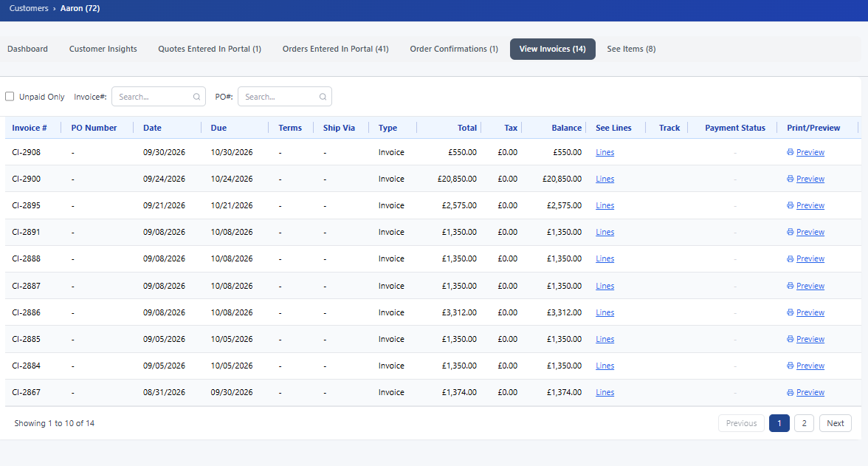View Lines of invoice CI-2867
The width and height of the screenshot is (868, 466).
click(605, 392)
